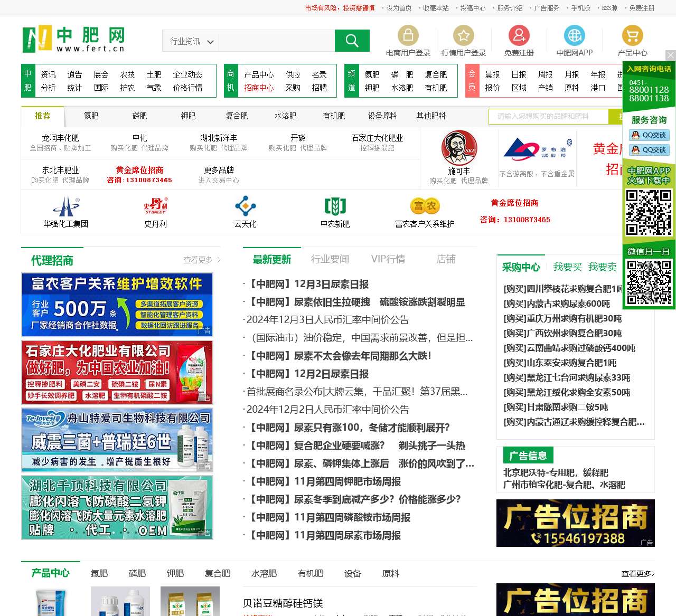
Task: Select the 复合肥 category tab
Action: click(x=237, y=116)
